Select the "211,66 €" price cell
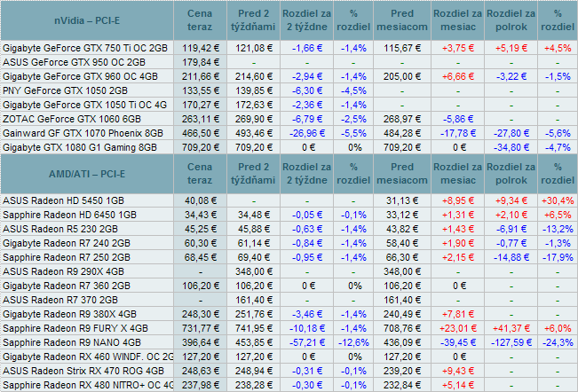The height and width of the screenshot is (392, 578). (200, 76)
